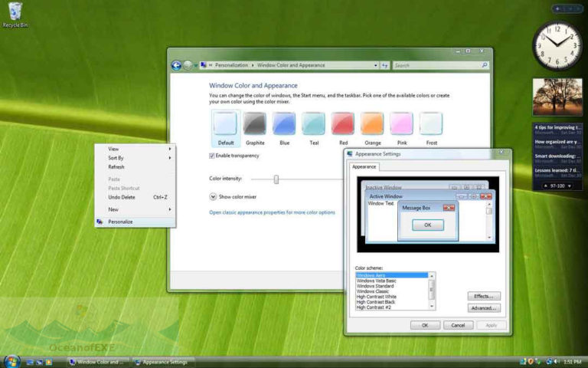Open the address bar history dropdown
Viewport: 588px width, 368px height.
click(x=376, y=65)
